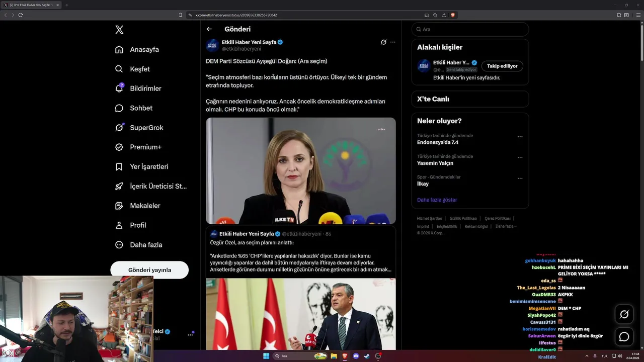Image resolution: width=644 pixels, height=362 pixels.
Task: Open floating Grok button at bottom right
Action: [x=624, y=314]
